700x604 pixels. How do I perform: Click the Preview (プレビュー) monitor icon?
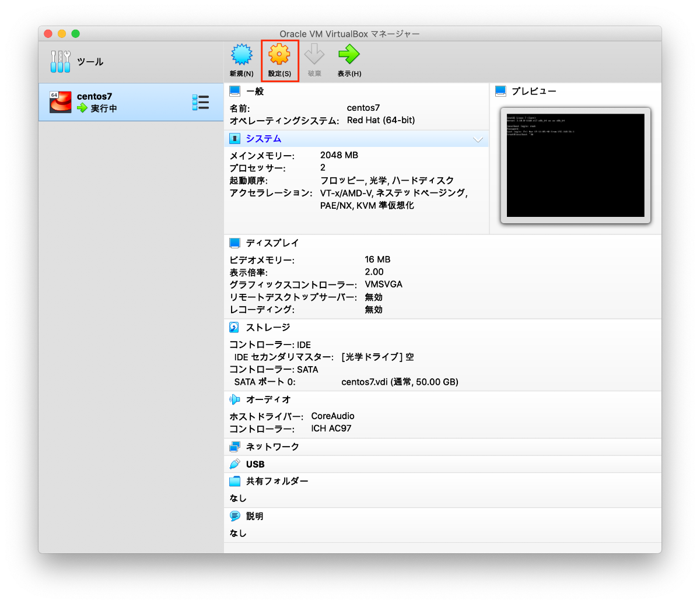(501, 91)
